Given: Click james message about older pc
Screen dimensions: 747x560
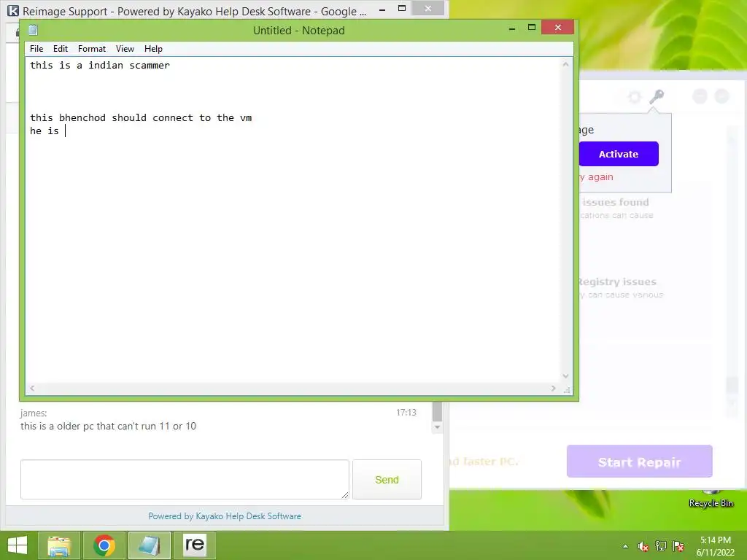Looking at the screenshot, I should point(108,426).
